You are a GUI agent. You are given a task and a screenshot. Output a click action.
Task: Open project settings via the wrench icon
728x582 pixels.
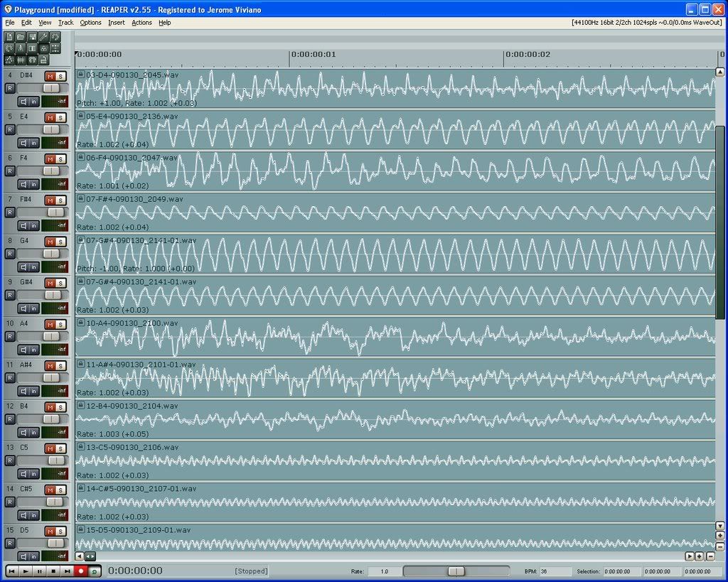coord(43,37)
